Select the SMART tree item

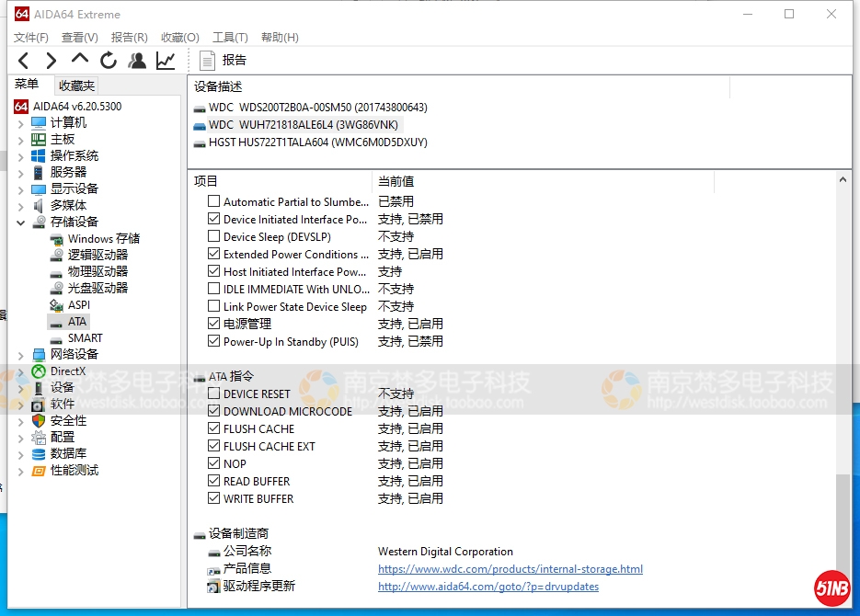85,337
